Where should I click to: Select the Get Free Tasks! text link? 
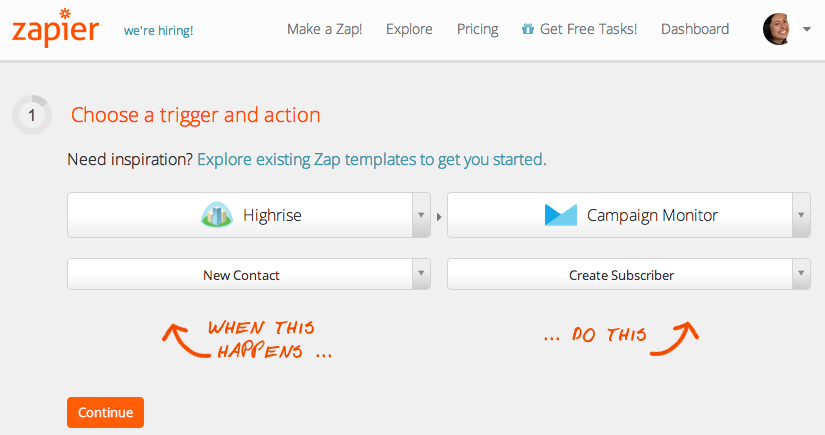coord(588,29)
